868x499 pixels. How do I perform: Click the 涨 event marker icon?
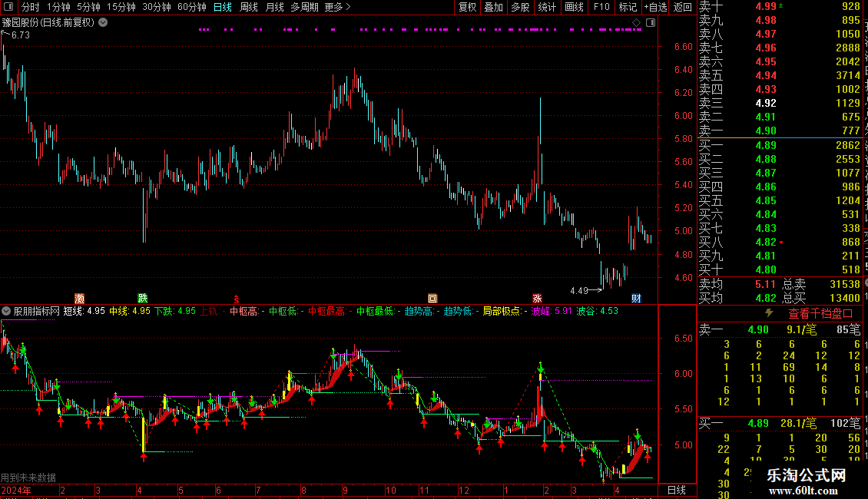click(536, 299)
